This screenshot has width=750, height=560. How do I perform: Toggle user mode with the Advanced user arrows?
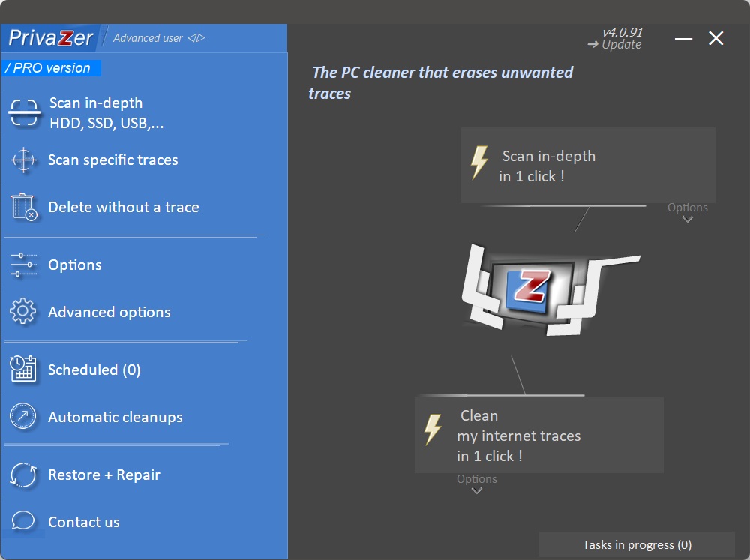pyautogui.click(x=196, y=38)
